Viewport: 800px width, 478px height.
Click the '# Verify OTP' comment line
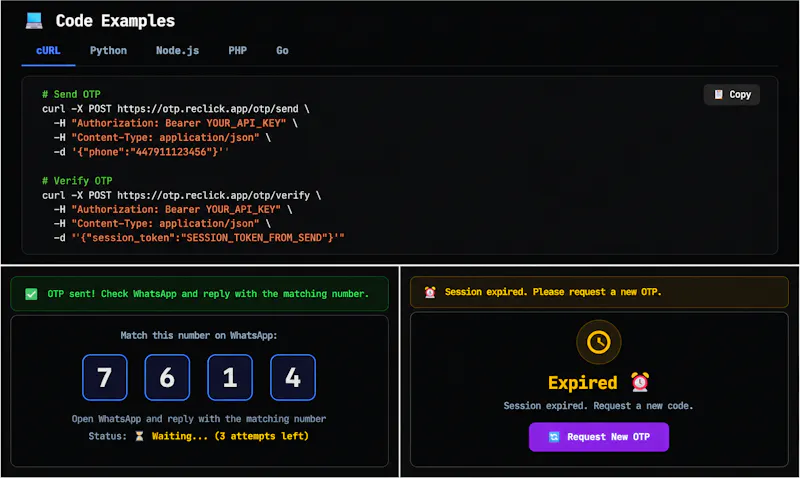tap(77, 181)
